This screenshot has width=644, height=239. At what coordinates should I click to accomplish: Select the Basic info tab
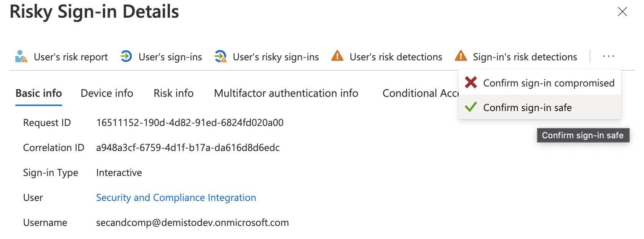tap(39, 93)
